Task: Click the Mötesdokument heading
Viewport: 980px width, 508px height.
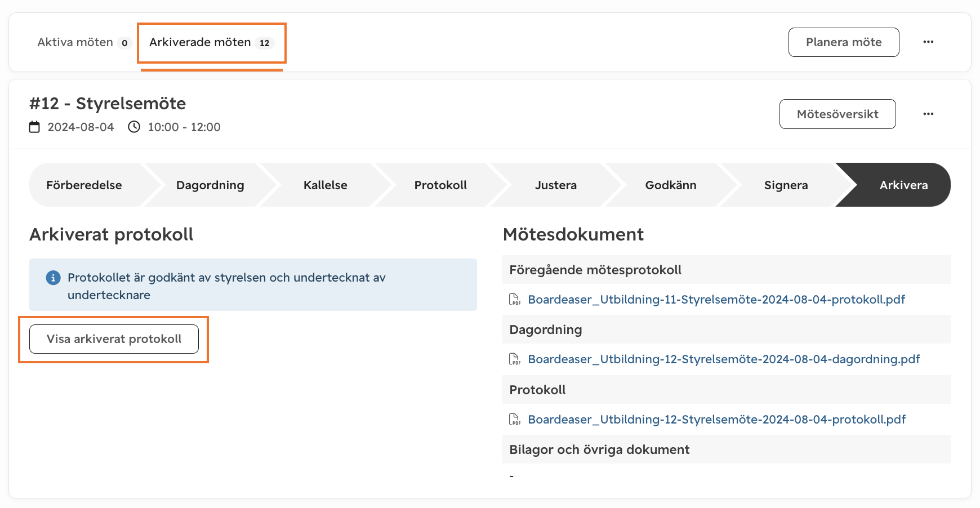Action: pos(573,234)
